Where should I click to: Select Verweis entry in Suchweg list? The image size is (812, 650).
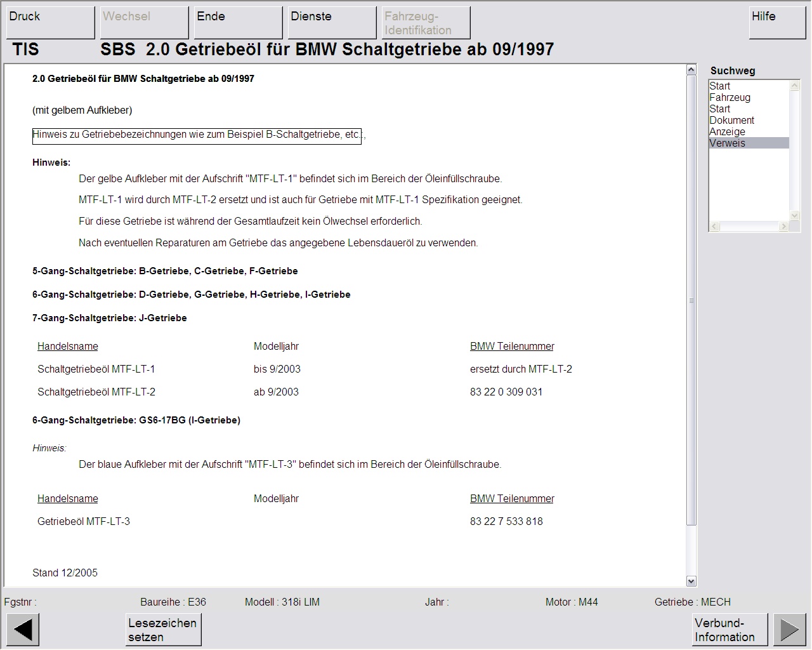tap(727, 143)
